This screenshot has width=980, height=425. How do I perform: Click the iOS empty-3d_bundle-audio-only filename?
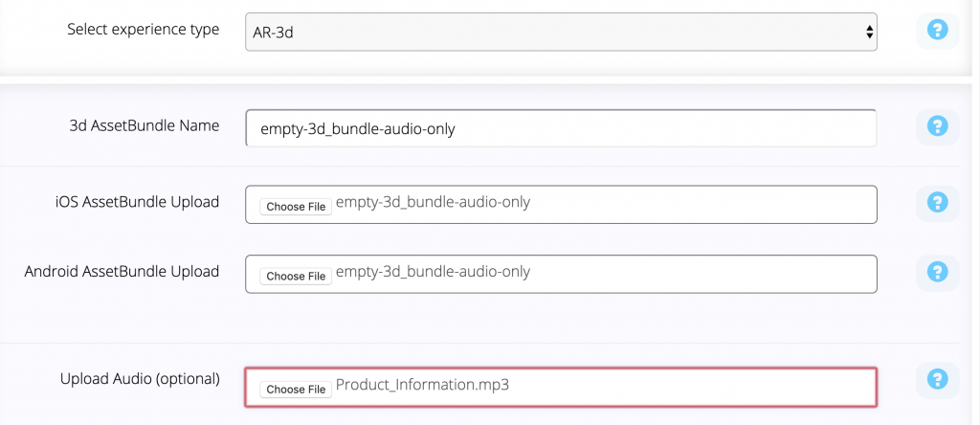434,203
